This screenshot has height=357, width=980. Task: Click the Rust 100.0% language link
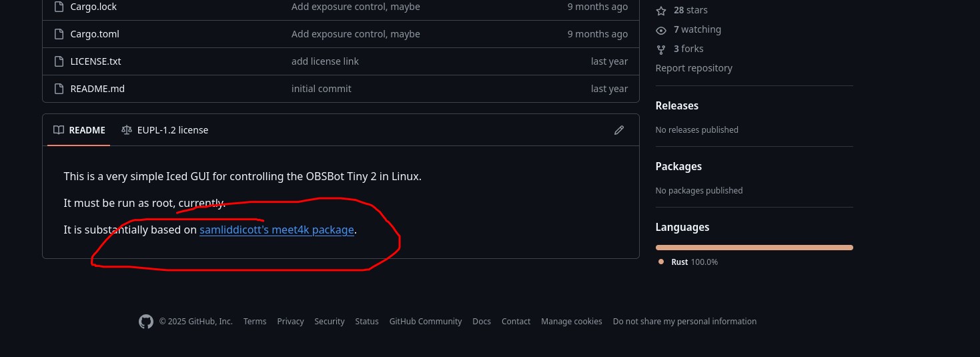coord(694,262)
